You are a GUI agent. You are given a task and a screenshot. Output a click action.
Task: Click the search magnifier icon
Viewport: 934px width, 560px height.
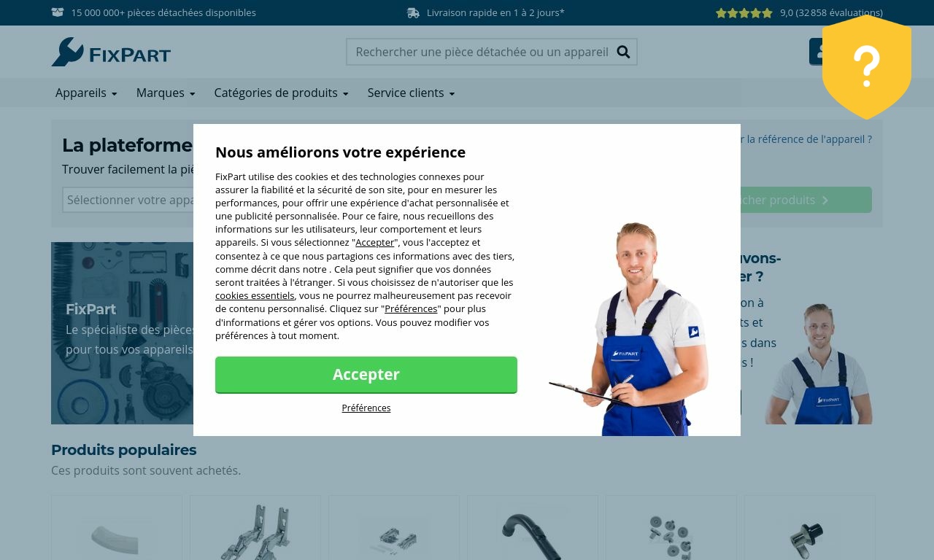click(x=623, y=52)
